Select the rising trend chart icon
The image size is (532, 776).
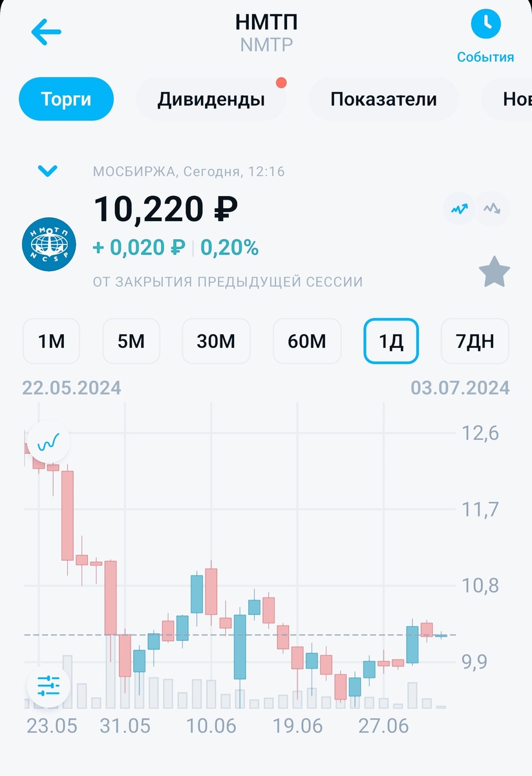(x=460, y=209)
